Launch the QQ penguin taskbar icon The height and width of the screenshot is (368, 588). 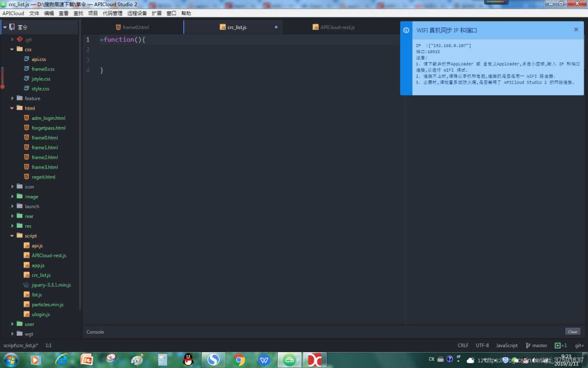coord(188,360)
